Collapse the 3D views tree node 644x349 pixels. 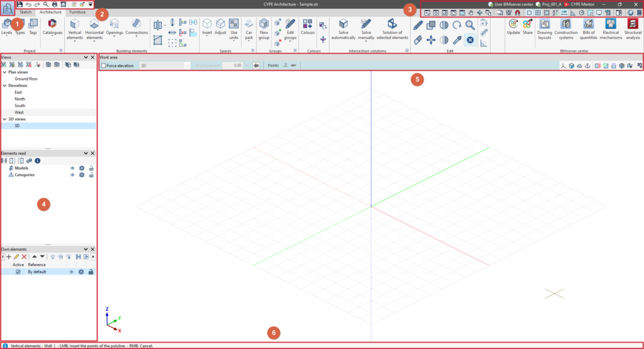click(x=4, y=119)
